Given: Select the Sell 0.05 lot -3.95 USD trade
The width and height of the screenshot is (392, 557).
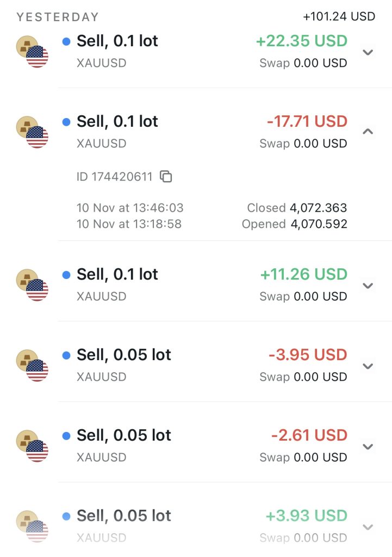Looking at the screenshot, I should pos(124,355).
